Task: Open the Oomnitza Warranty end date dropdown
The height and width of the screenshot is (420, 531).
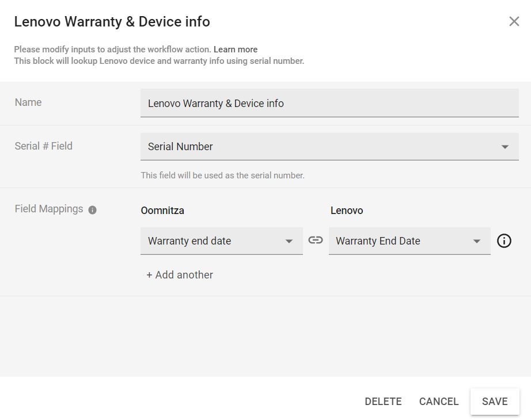Action: 213,241
